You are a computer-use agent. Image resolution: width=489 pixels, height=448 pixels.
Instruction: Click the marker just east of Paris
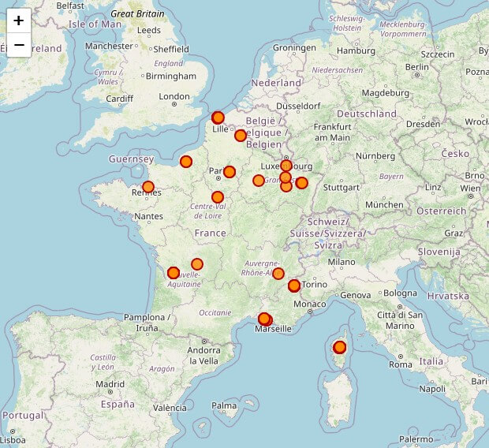230,172
